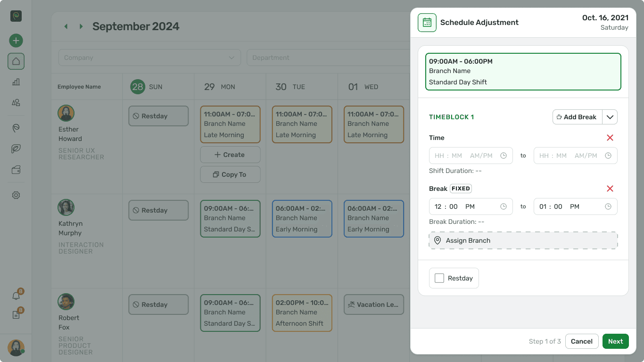Select the 09:00AM - 06:00PM Standard Day Shift card
The width and height of the screenshot is (644, 362).
click(x=523, y=72)
